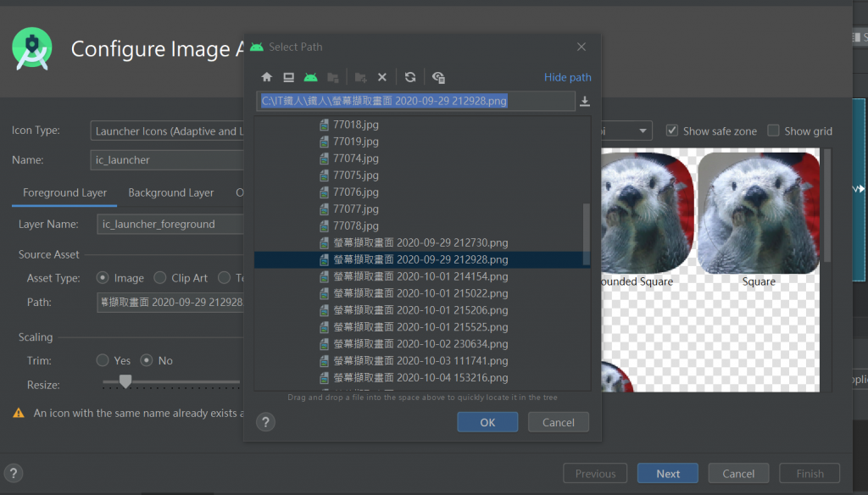The height and width of the screenshot is (495, 868).
Task: Select screenshot 2020-10-01 214154.png
Action: pos(420,276)
